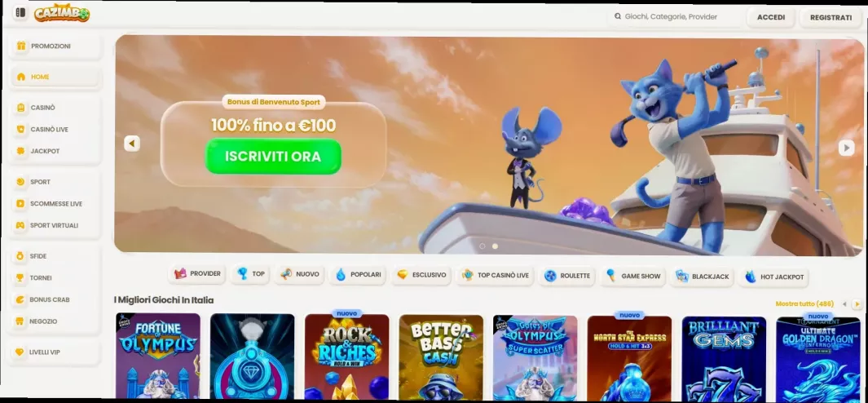Open the Livelli VIP diamond icon
This screenshot has width=868, height=403.
20,352
